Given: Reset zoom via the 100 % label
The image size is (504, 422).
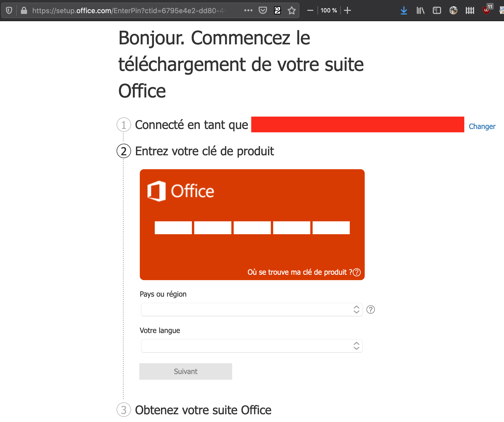Looking at the screenshot, I should click(329, 10).
